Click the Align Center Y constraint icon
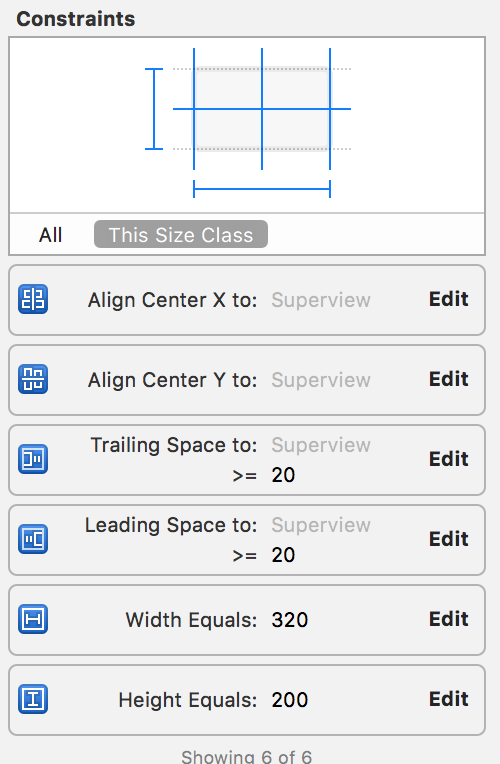 [x=33, y=379]
